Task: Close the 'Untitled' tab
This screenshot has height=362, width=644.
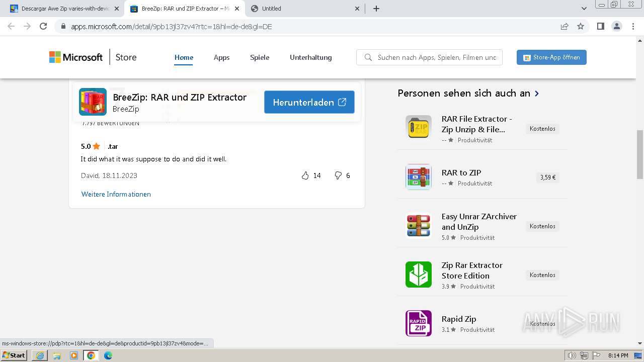Action: 357,9
